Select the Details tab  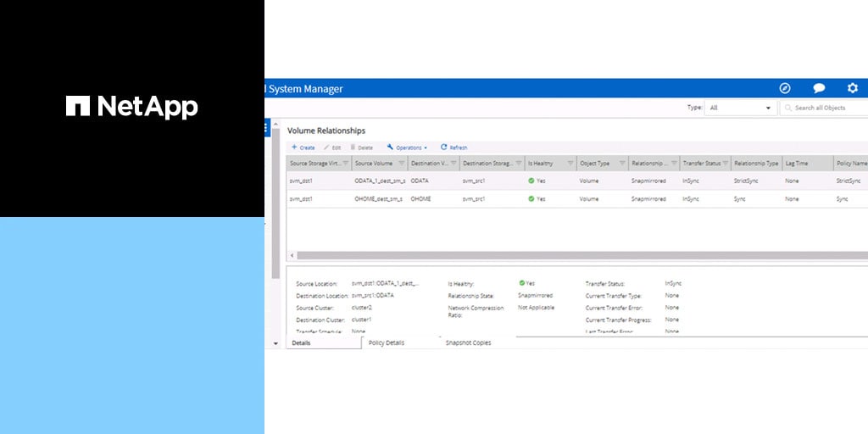click(x=302, y=342)
